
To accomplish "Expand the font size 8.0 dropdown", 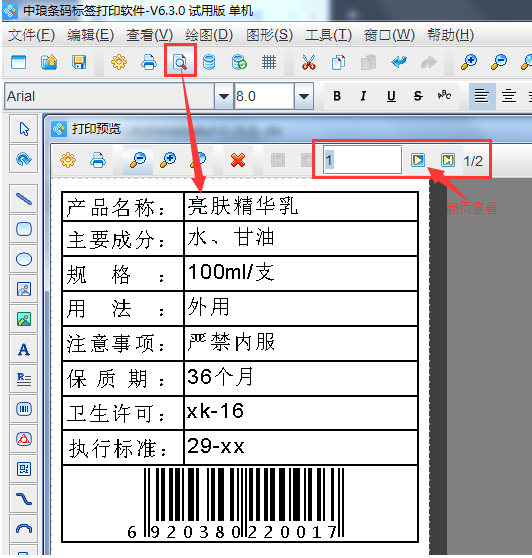I will [304, 96].
